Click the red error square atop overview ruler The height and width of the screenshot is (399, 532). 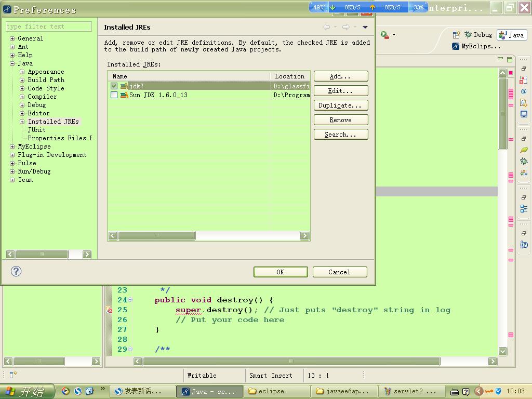pos(511,73)
